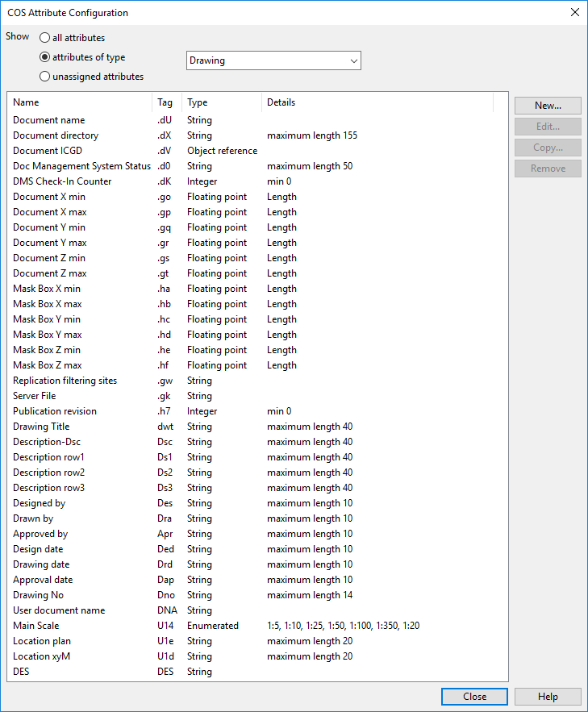588x712 pixels.
Task: Close the dialog with the X icon
Action: click(574, 12)
